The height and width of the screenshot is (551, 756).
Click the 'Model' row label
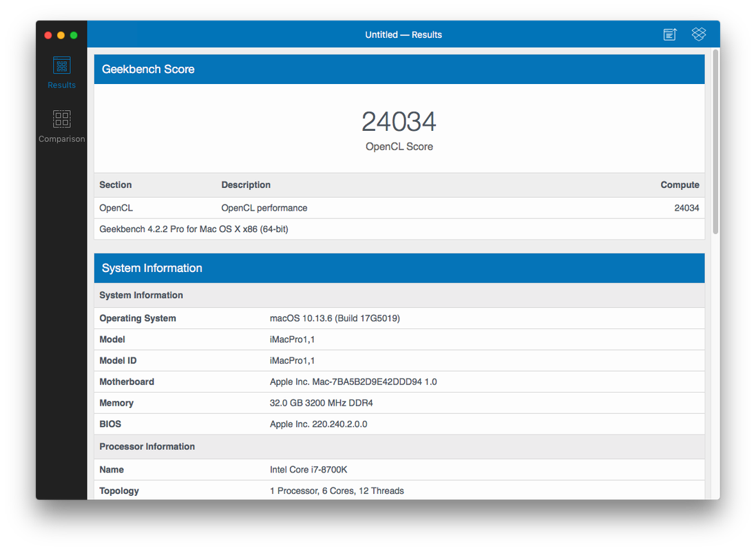coord(112,340)
